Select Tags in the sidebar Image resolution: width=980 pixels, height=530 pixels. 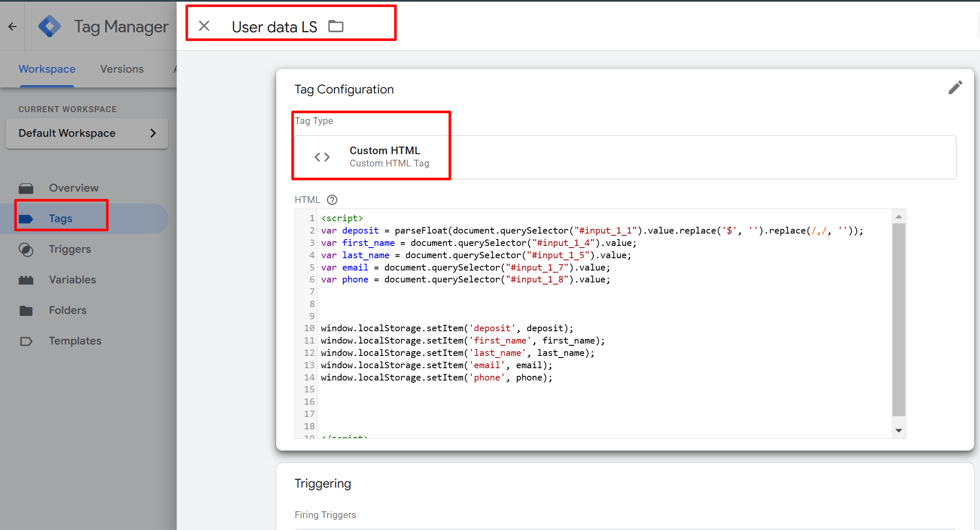point(60,218)
